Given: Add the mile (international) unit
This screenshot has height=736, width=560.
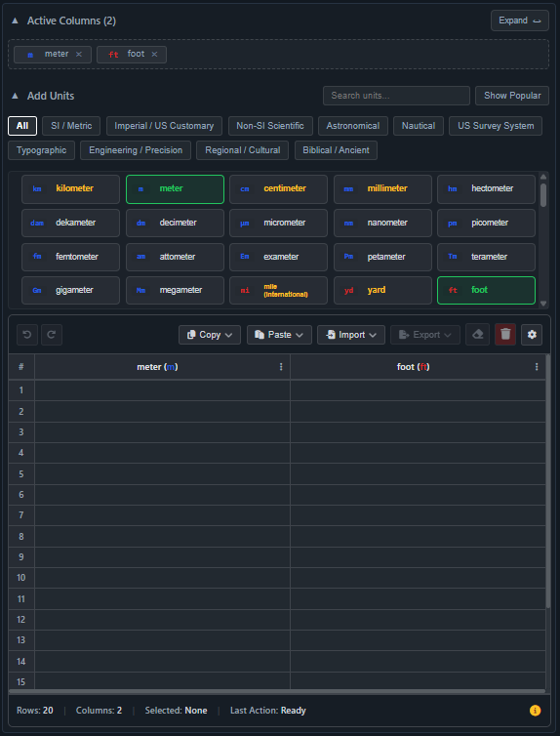Looking at the screenshot, I should [x=279, y=291].
